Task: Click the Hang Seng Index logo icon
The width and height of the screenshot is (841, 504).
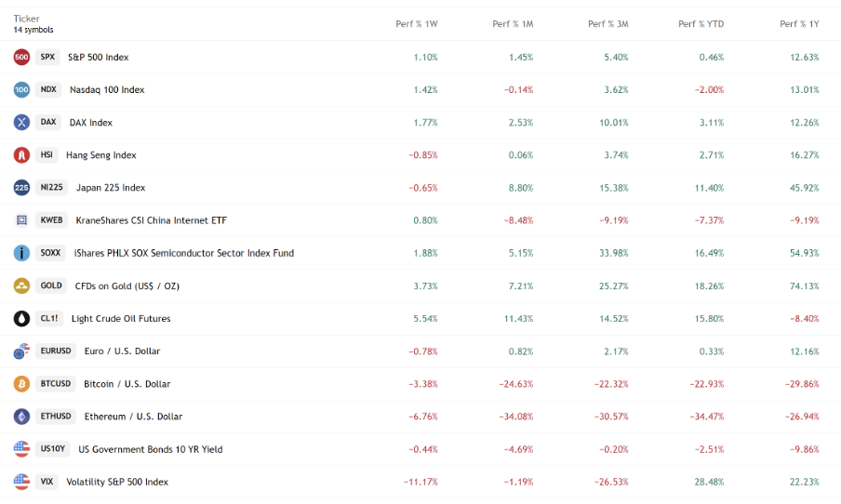Action: (21, 155)
